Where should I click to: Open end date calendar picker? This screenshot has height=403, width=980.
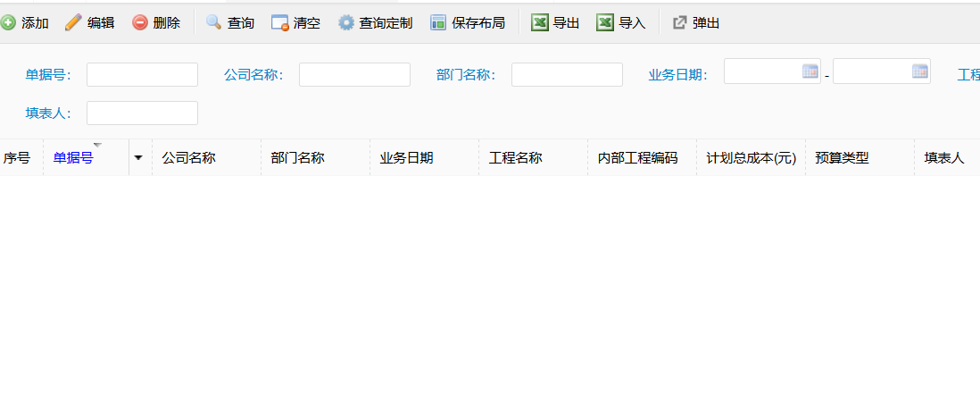pos(920,71)
